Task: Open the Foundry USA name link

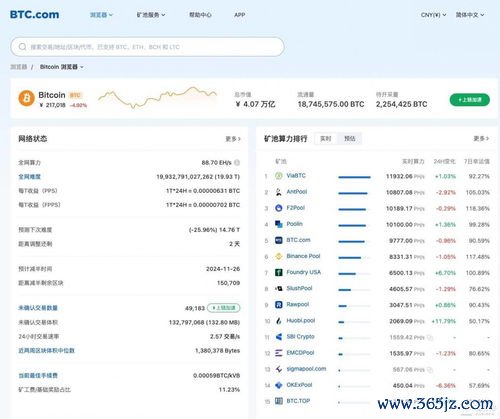Action: tap(304, 272)
